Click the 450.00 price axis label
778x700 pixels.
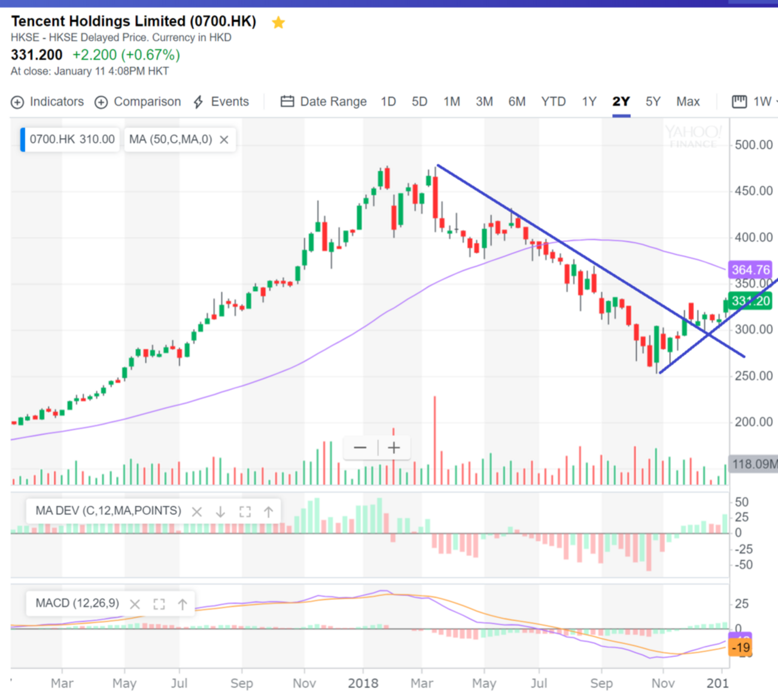point(754,191)
